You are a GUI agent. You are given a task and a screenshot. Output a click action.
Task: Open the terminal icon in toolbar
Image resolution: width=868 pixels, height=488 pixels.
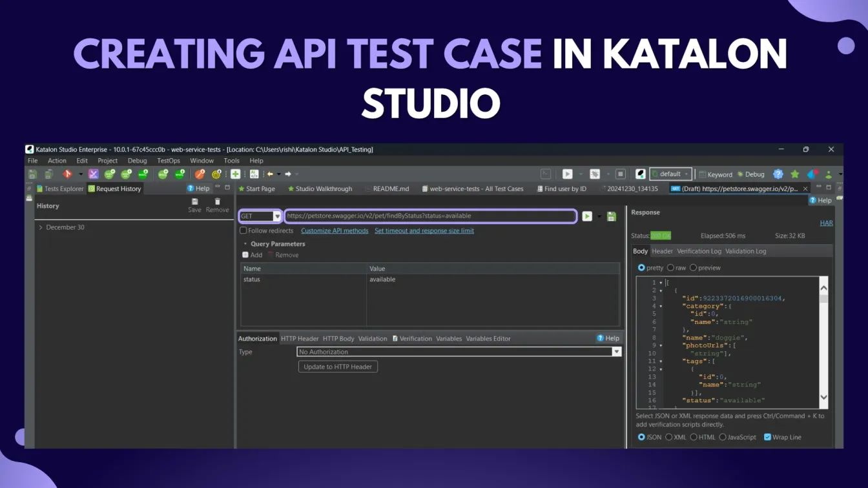click(x=546, y=174)
